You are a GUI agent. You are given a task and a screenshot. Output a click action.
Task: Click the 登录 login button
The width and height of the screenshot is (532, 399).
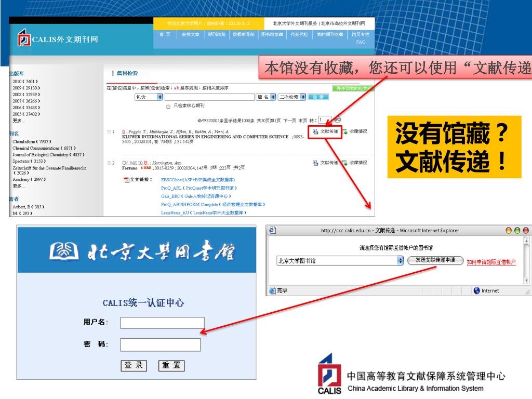coord(134,365)
